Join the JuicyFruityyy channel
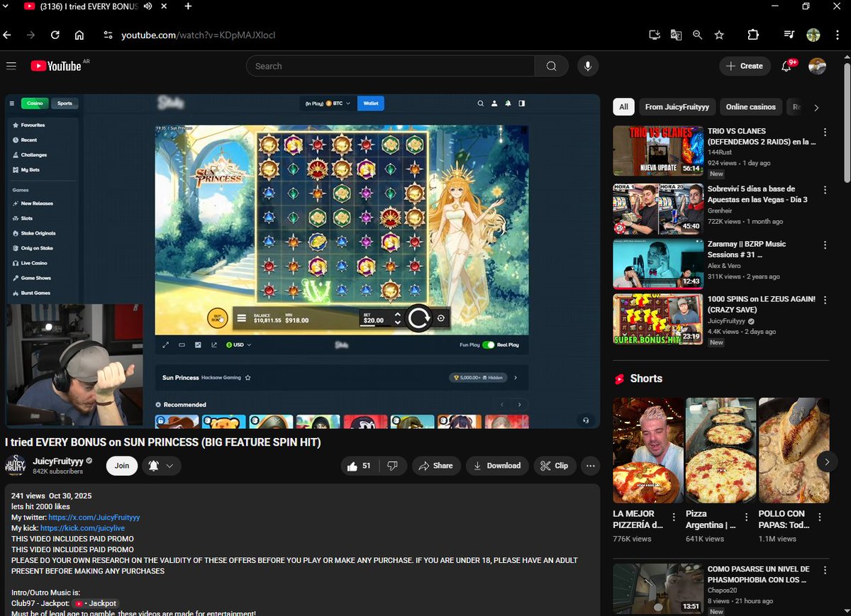The width and height of the screenshot is (851, 616). tap(122, 466)
